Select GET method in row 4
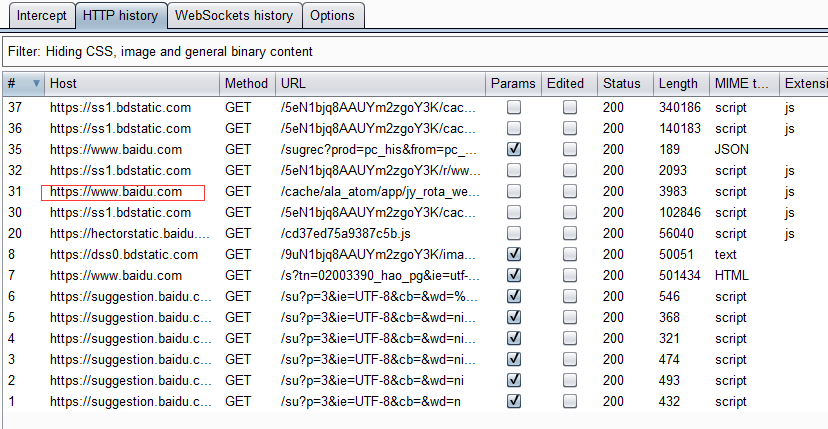This screenshot has width=828, height=429. pos(238,339)
